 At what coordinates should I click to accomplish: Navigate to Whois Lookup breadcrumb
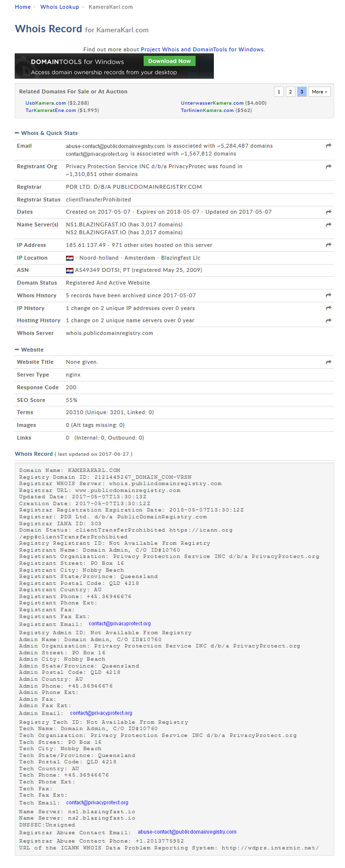[60, 7]
